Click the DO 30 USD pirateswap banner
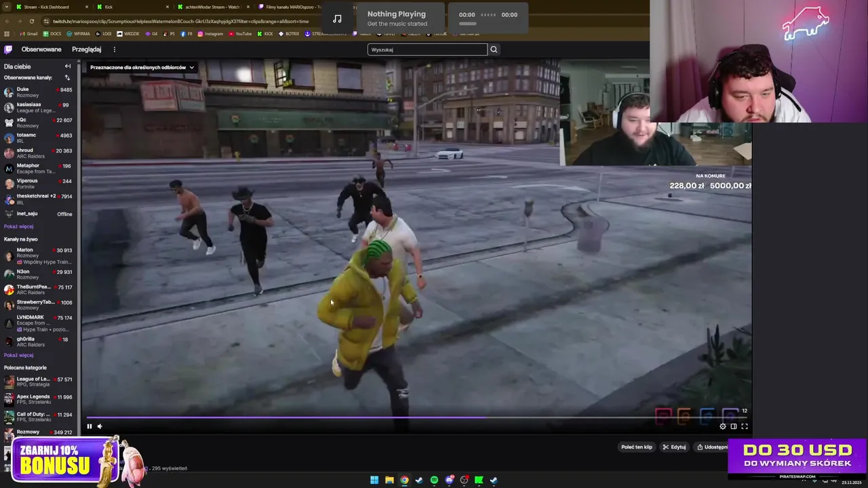This screenshot has height=488, width=868. 797,459
